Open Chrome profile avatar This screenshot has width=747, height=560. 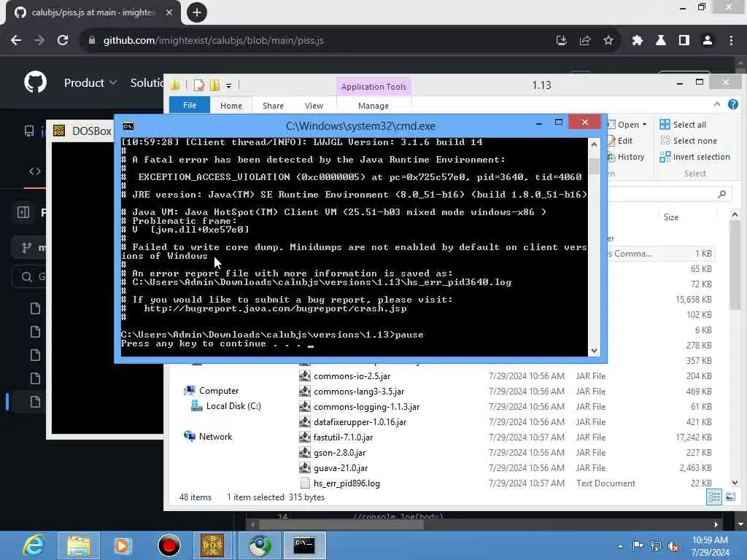coord(708,41)
